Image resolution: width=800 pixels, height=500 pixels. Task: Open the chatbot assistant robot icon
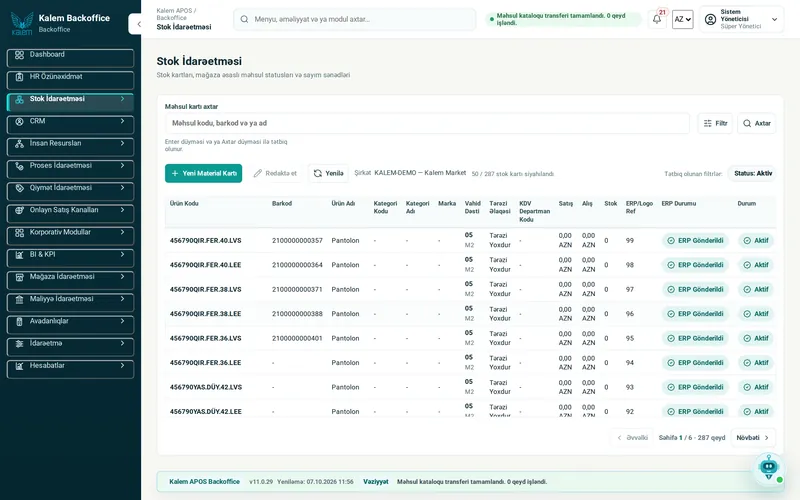pos(769,467)
